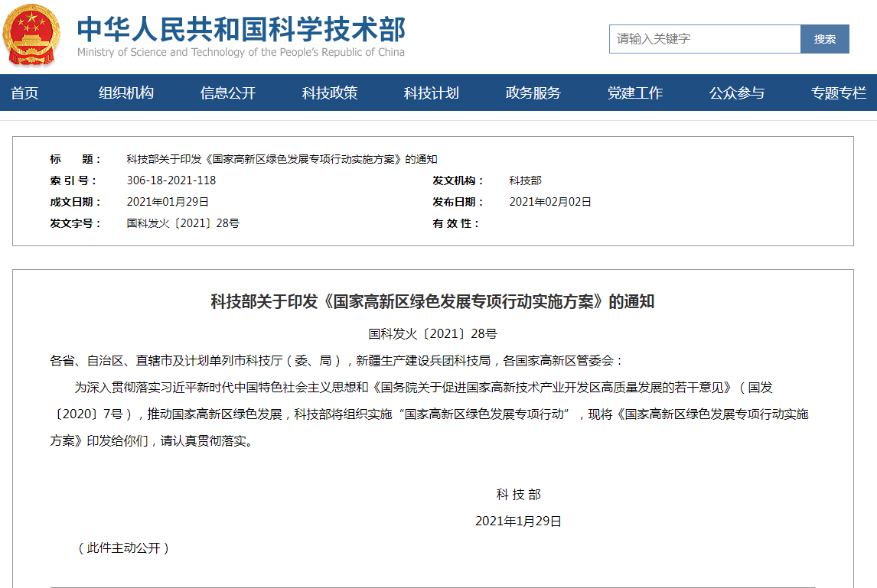Click the 发布日期 value 2021年02月02日
877x588 pixels.
[550, 202]
